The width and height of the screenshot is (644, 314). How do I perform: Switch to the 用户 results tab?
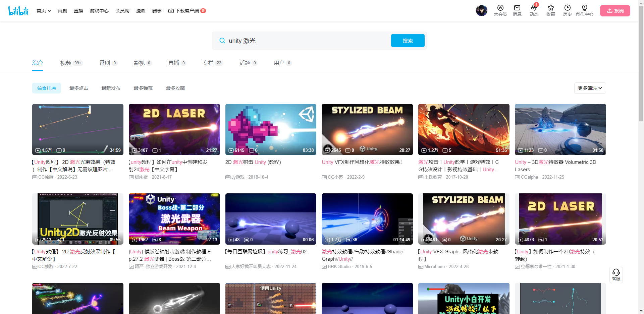pos(283,63)
